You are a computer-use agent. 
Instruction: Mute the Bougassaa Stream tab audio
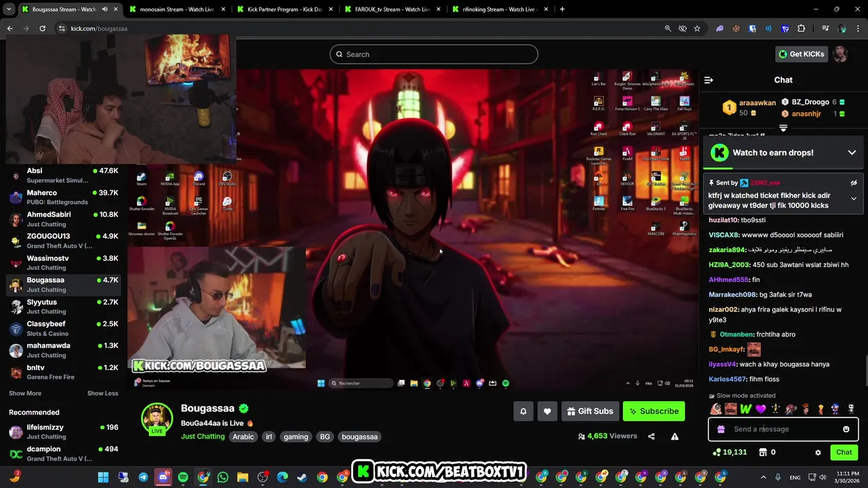104,9
